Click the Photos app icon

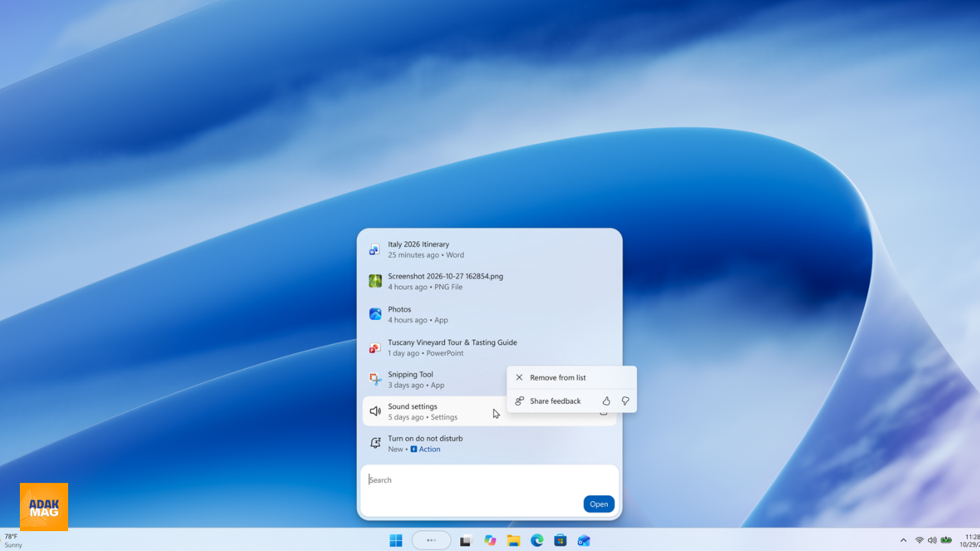click(375, 314)
